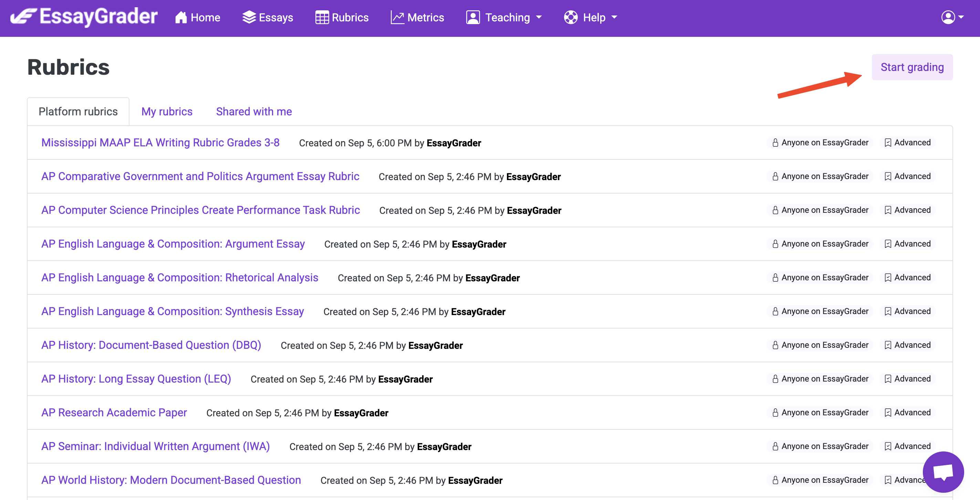The image size is (980, 500).
Task: Click the Home house icon
Action: click(181, 18)
